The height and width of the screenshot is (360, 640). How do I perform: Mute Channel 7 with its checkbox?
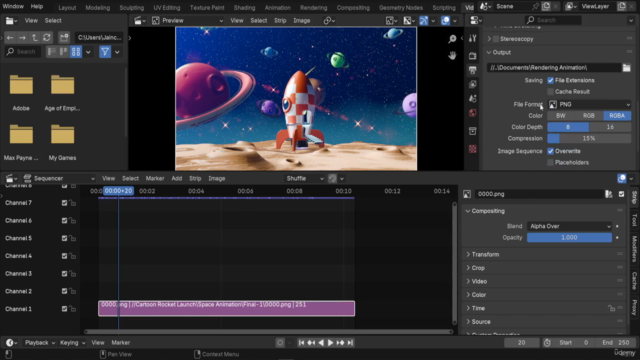click(x=64, y=203)
